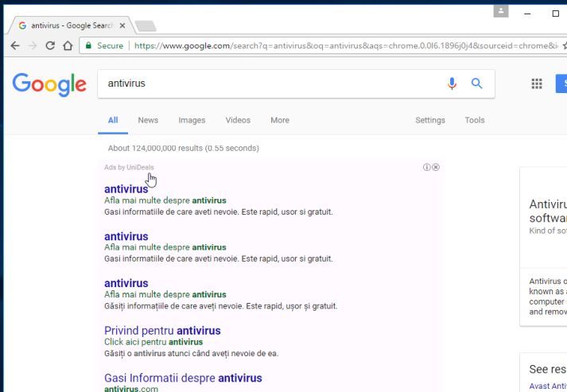Click the Google favicon on the tab

pos(22,25)
